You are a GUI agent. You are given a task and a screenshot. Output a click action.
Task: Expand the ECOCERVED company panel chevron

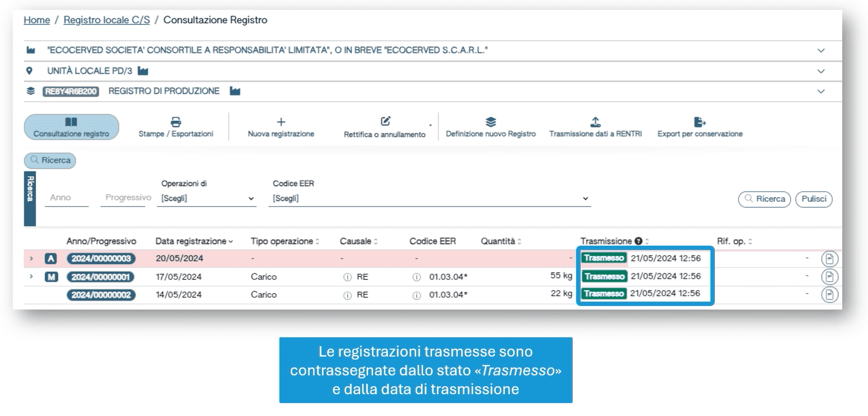point(821,51)
